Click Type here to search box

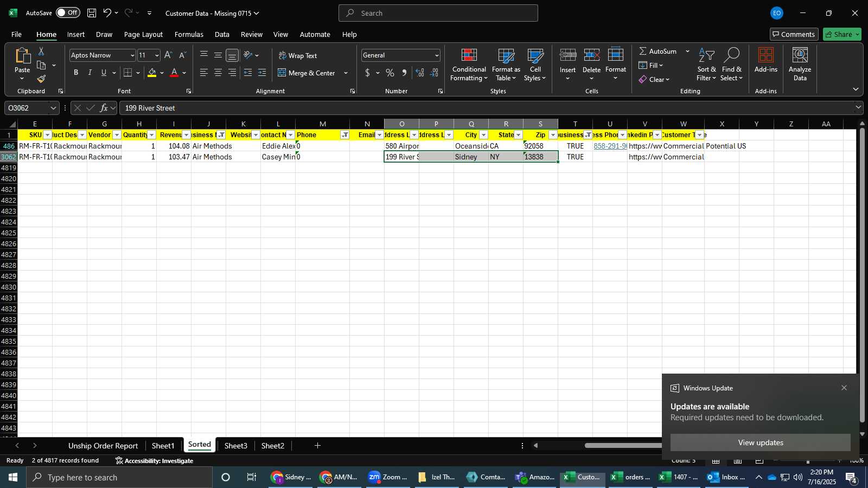click(x=119, y=477)
